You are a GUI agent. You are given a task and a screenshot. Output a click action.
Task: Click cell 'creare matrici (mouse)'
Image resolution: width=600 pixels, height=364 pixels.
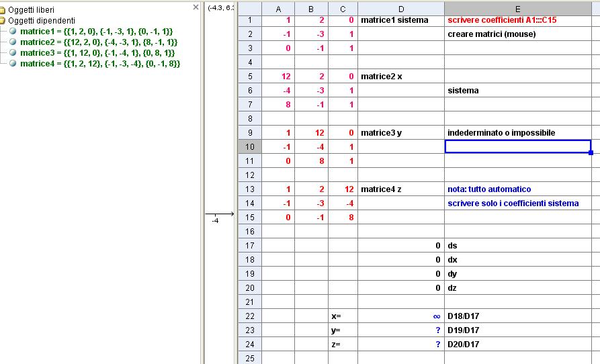click(518, 34)
